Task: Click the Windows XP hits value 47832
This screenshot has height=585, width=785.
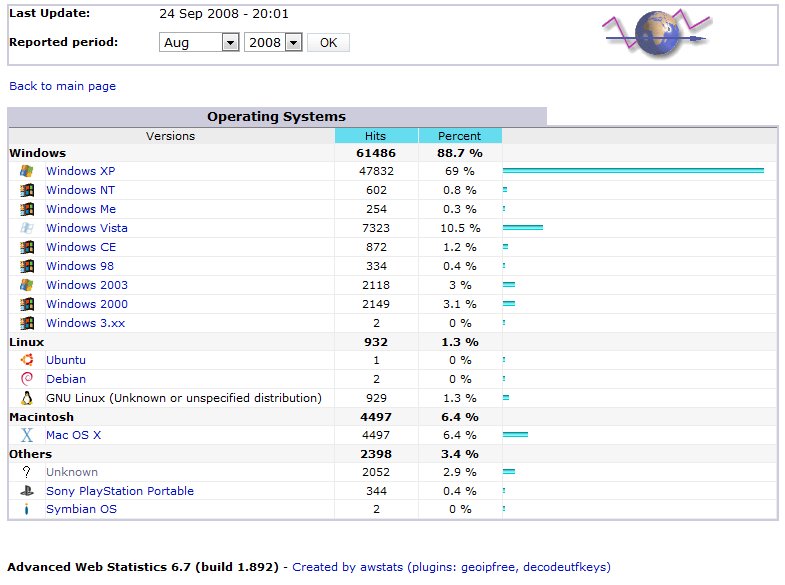Action: click(x=376, y=171)
